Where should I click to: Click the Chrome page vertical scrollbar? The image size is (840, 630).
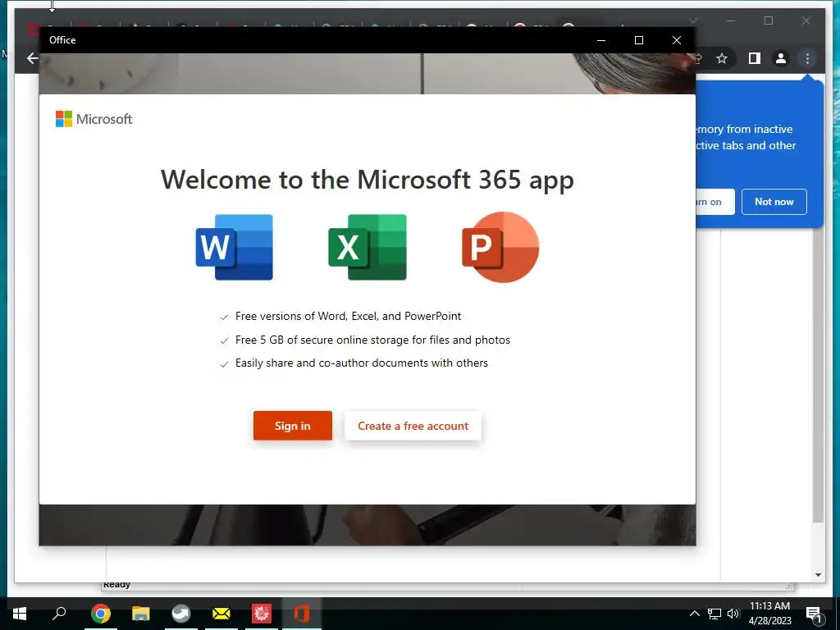818,375
